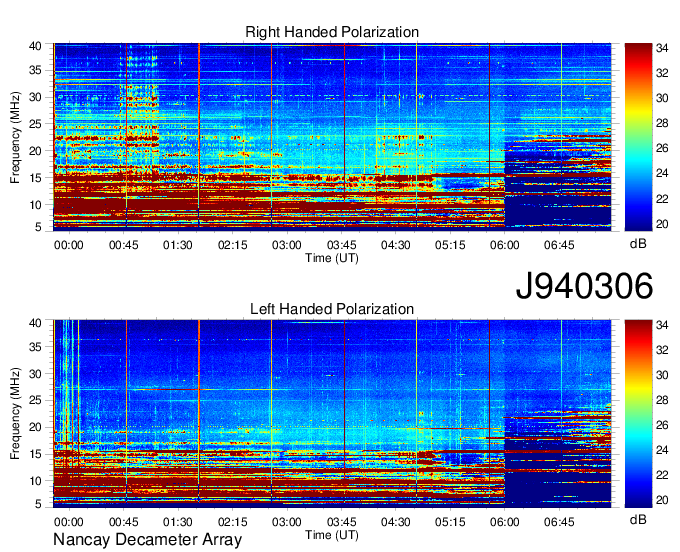Click the bottom panel color scale bar
This screenshot has width=680, height=552.
[x=638, y=413]
